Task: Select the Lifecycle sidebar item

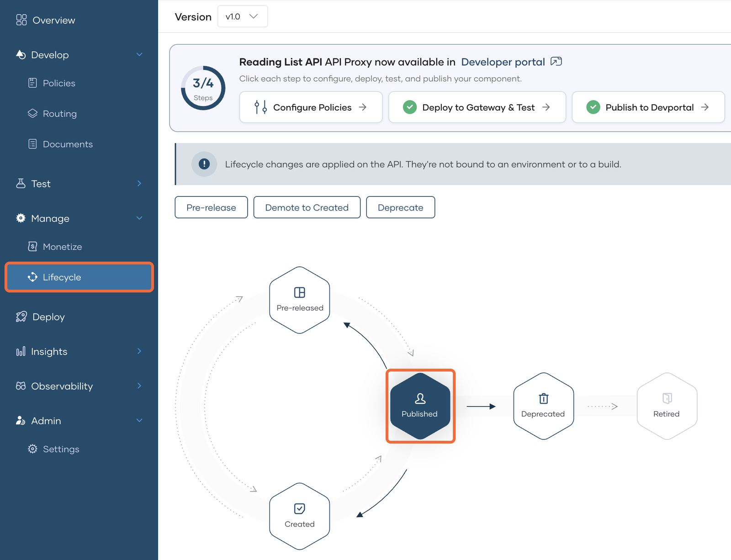Action: 79,277
